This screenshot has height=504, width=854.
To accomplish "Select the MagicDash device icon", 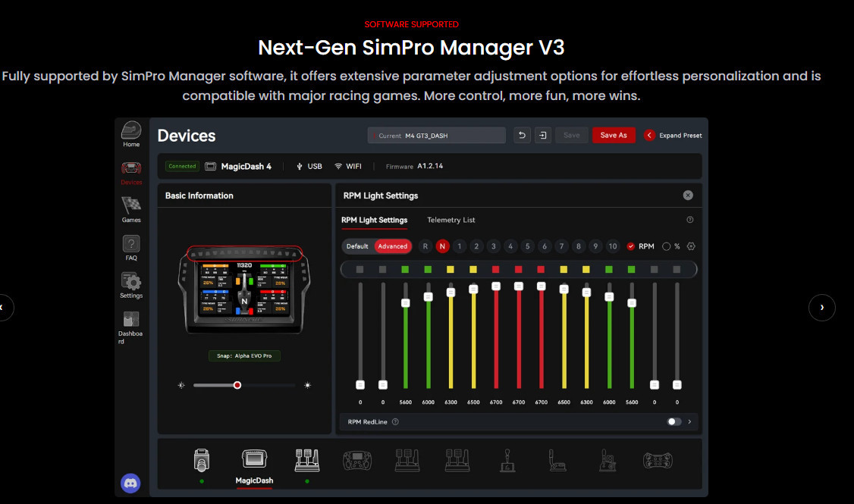I will click(x=254, y=459).
